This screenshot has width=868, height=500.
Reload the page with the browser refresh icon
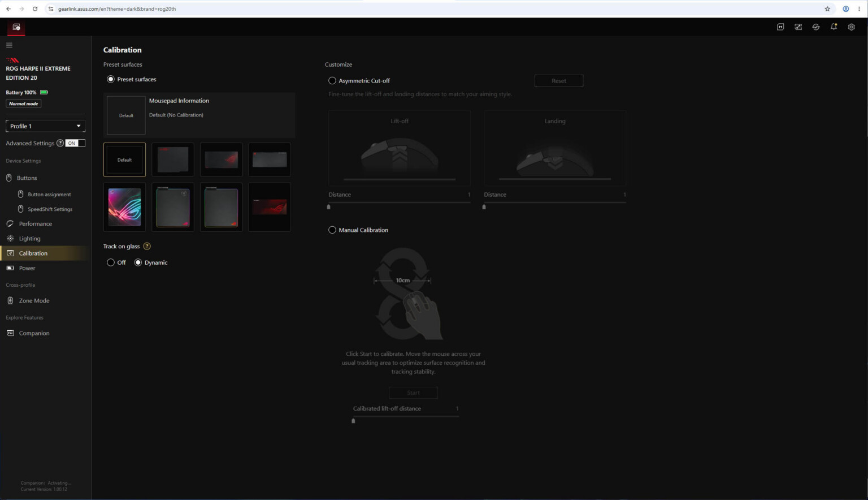35,8
